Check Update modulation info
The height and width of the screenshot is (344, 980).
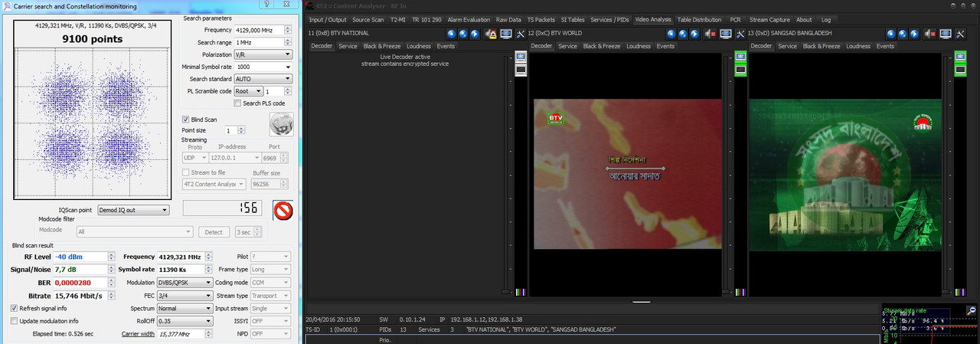pyautogui.click(x=14, y=320)
